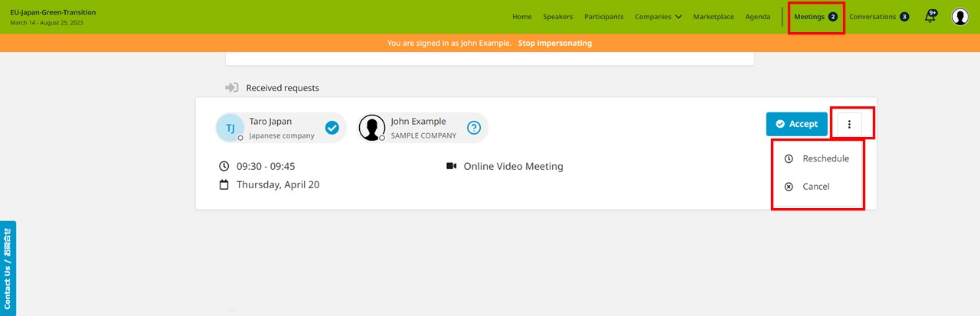Click the Online Video Meeting text

(x=514, y=166)
